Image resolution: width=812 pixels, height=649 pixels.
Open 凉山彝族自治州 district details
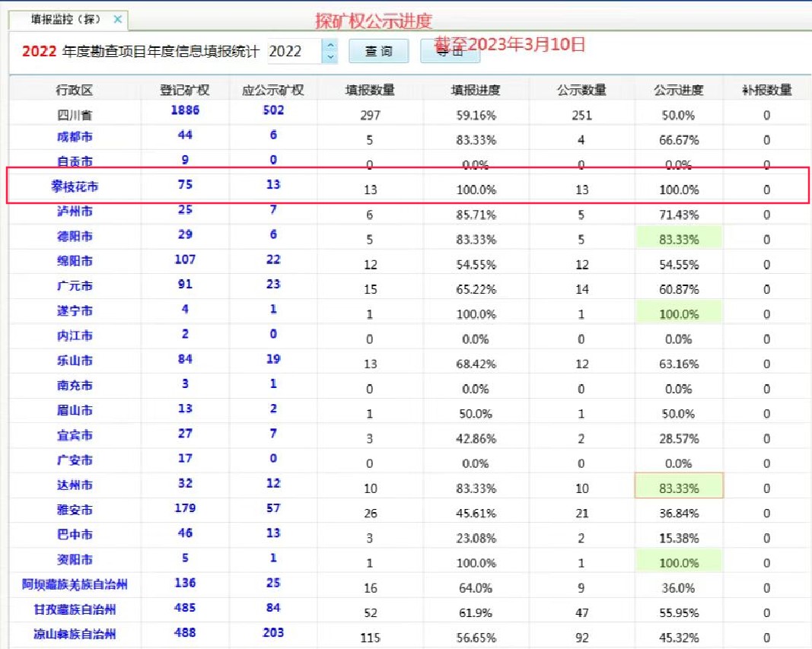click(74, 635)
